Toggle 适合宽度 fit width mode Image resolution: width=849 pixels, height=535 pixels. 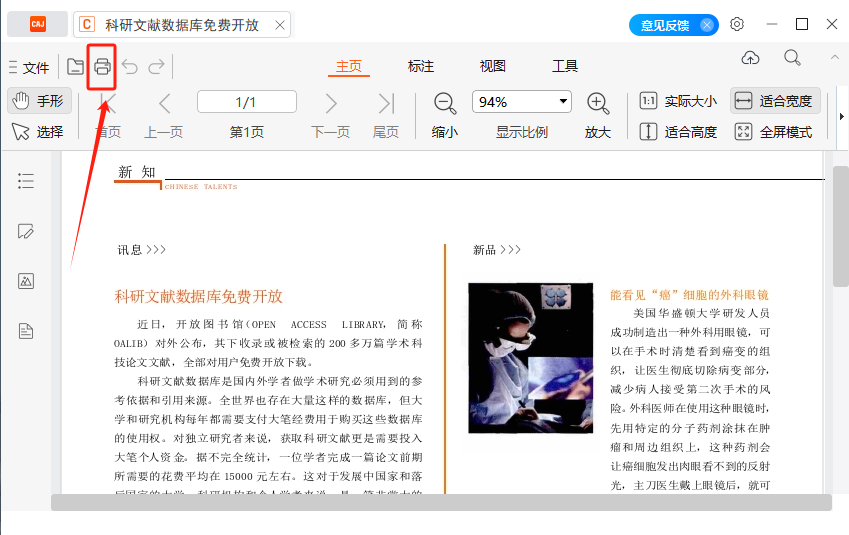tap(775, 101)
